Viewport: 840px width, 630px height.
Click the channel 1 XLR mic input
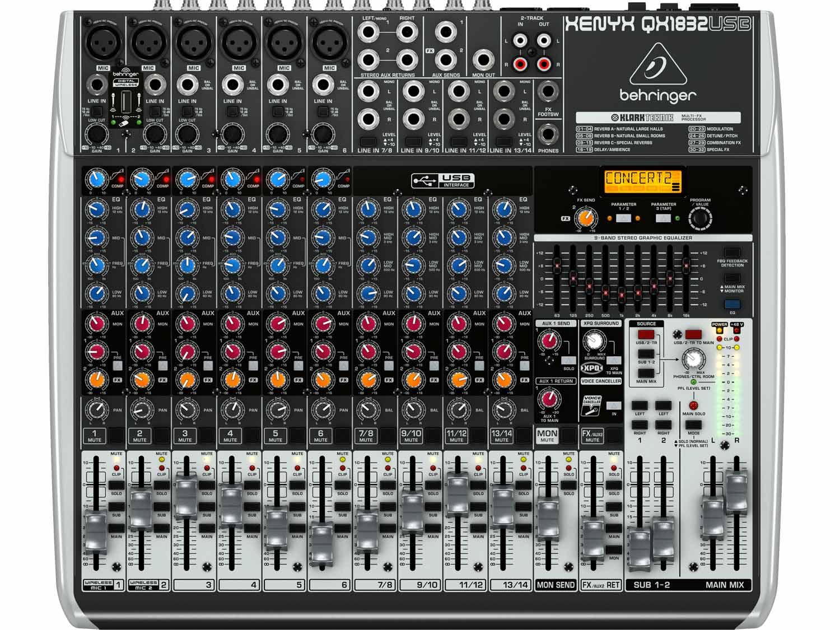click(x=102, y=43)
